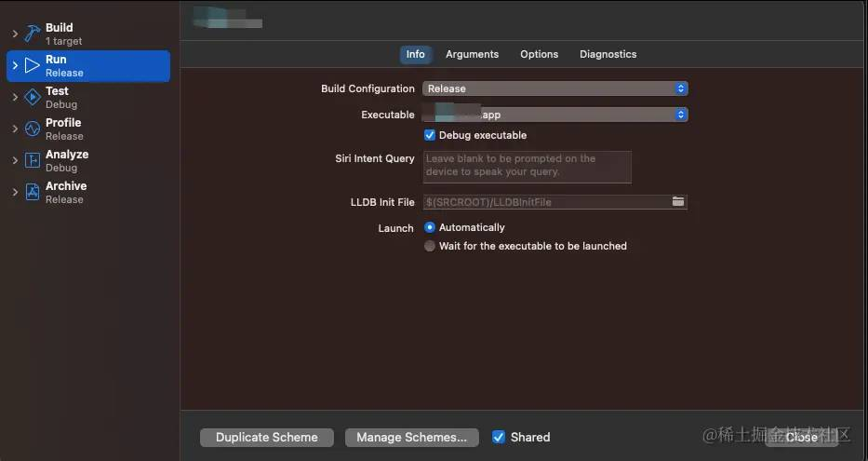Switch to the Options tab
Screen dimensions: 868x461
point(540,54)
